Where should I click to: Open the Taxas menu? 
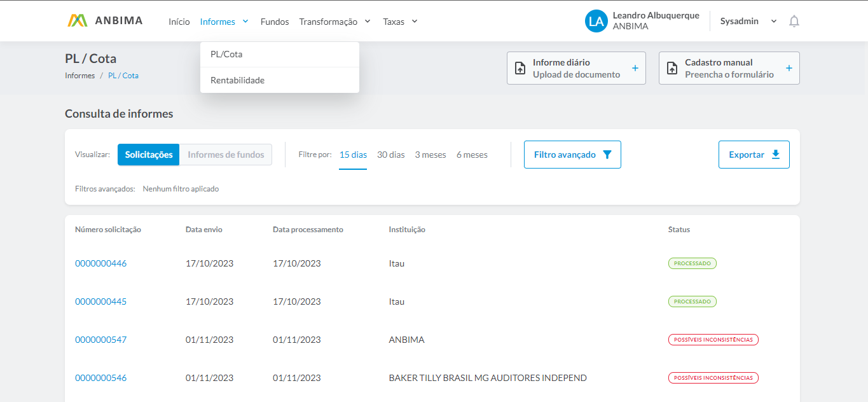click(400, 22)
